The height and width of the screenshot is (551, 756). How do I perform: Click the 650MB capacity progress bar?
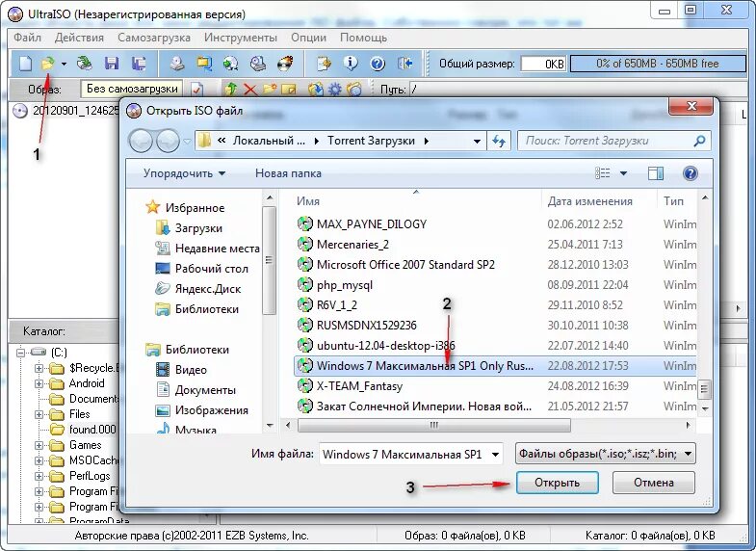[x=658, y=64]
